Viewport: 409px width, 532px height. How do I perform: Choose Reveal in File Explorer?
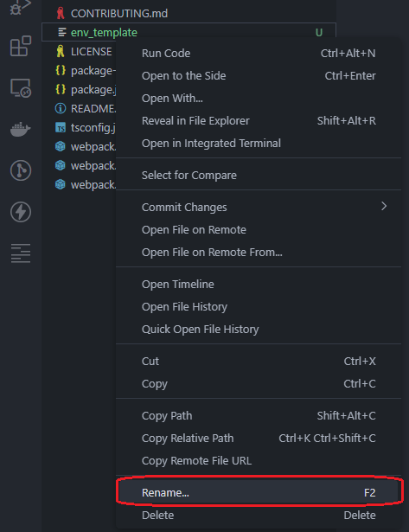point(259,121)
